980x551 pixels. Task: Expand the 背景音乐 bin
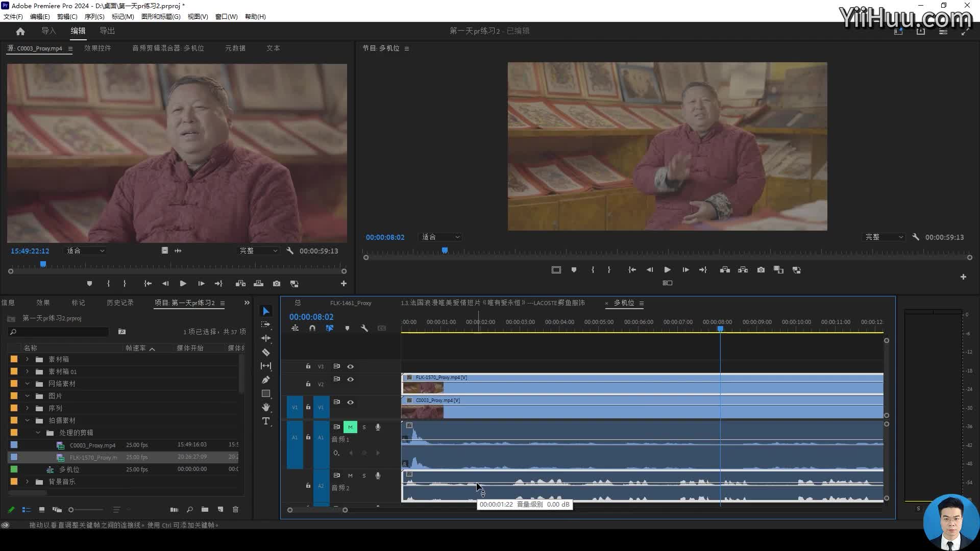click(27, 482)
